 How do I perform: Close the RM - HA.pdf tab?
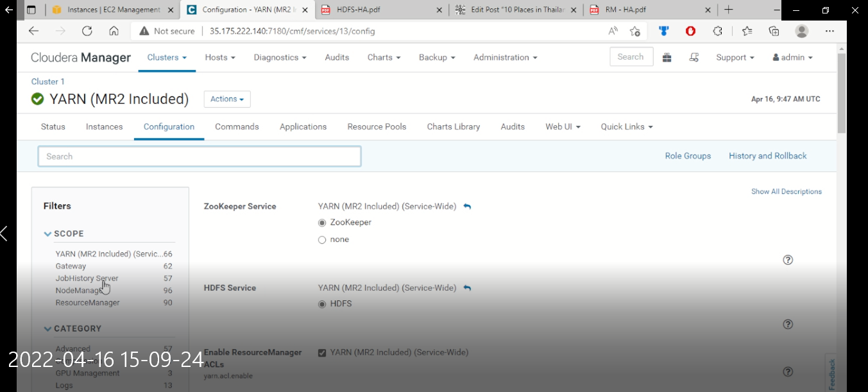click(708, 10)
